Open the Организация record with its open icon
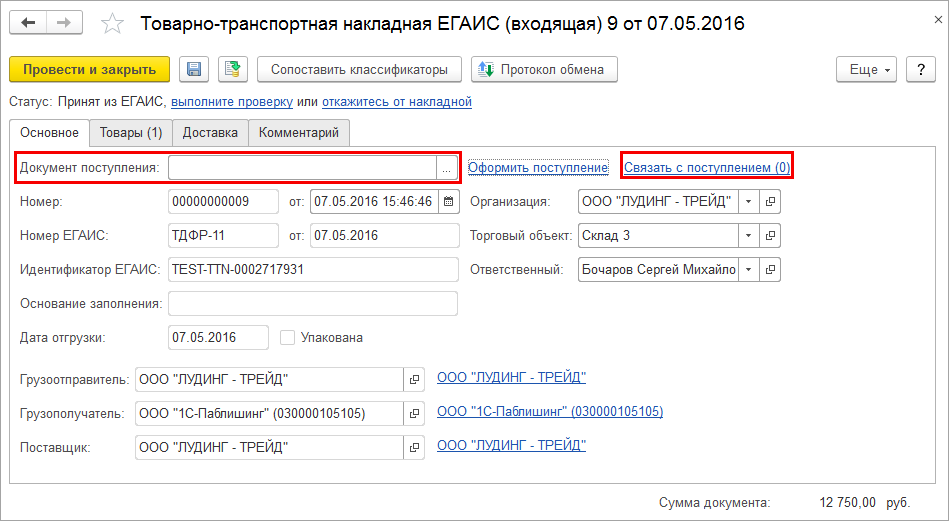 coord(770,202)
